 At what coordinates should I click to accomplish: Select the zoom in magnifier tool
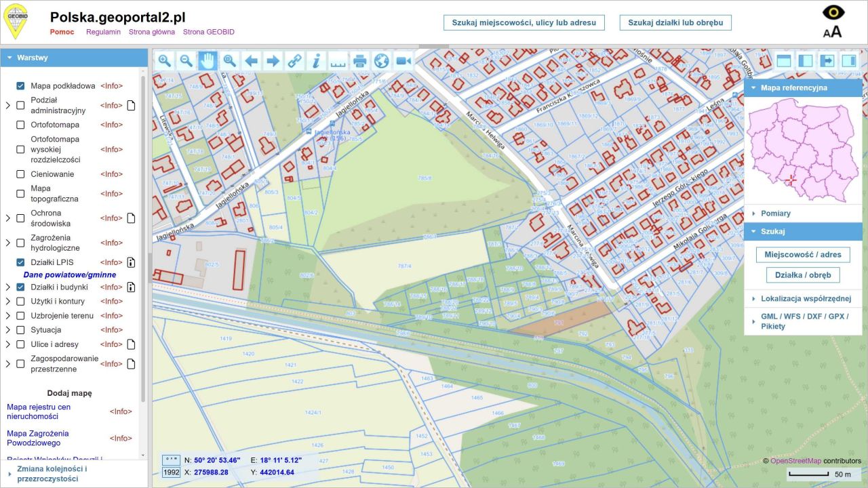164,60
